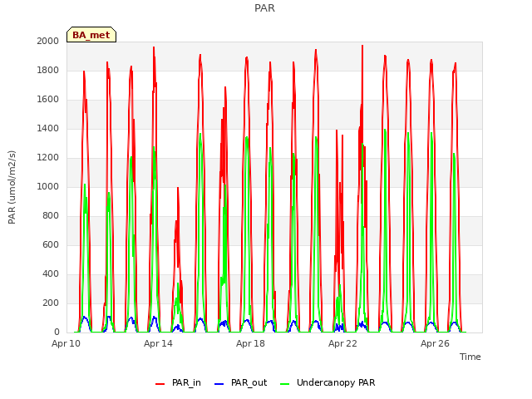The width and height of the screenshot is (532, 399).
Task: Click the y-axis label PAR (umol/m2/s)
Action: [x=12, y=187]
